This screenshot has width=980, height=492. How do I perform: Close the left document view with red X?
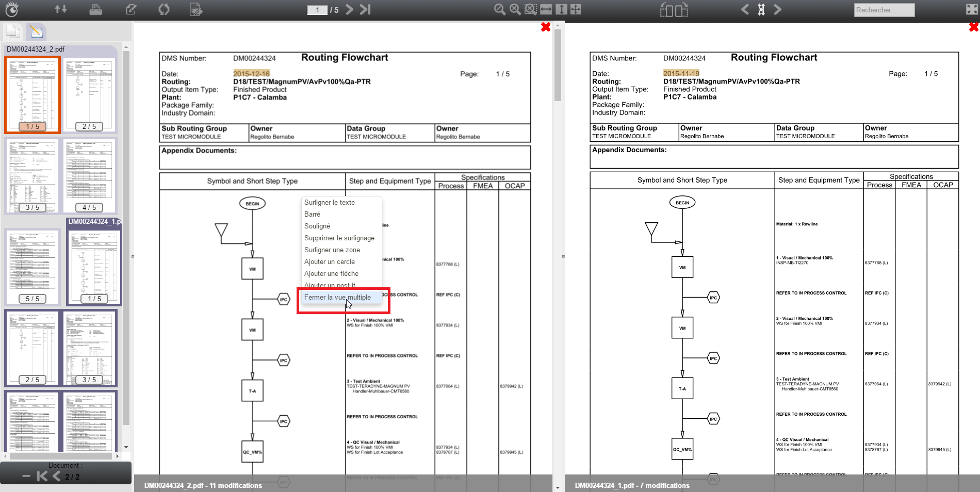(x=546, y=27)
